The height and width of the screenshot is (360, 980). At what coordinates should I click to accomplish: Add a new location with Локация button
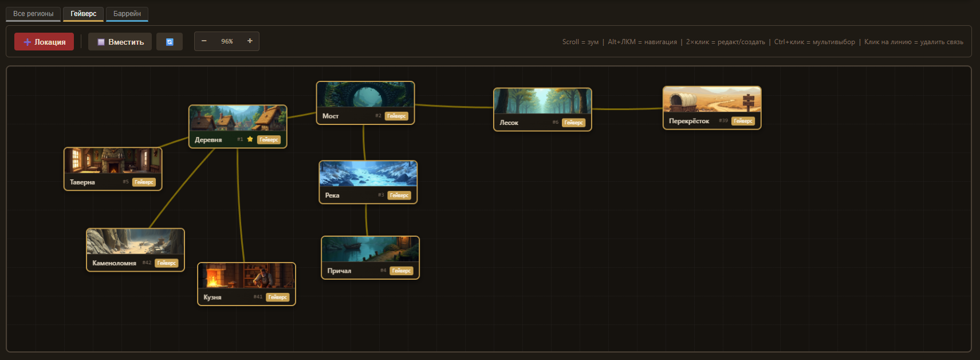click(x=44, y=42)
